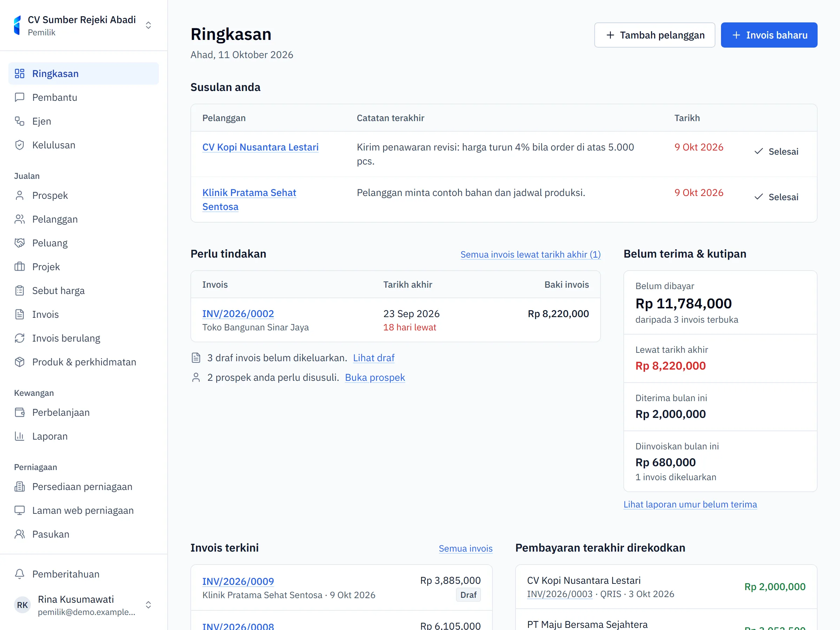Open the Projek briefcase icon
840x630 pixels.
(x=19, y=267)
